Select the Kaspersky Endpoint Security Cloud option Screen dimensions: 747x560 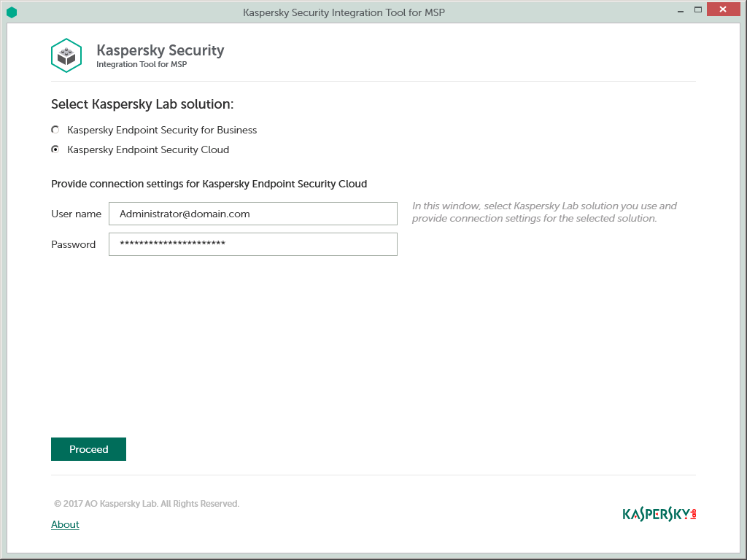pos(147,149)
